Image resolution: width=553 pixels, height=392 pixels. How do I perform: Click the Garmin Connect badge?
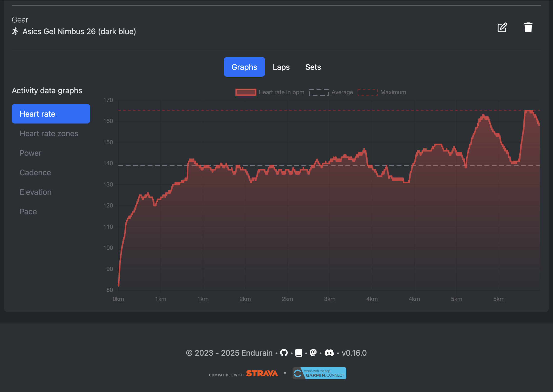pyautogui.click(x=319, y=373)
